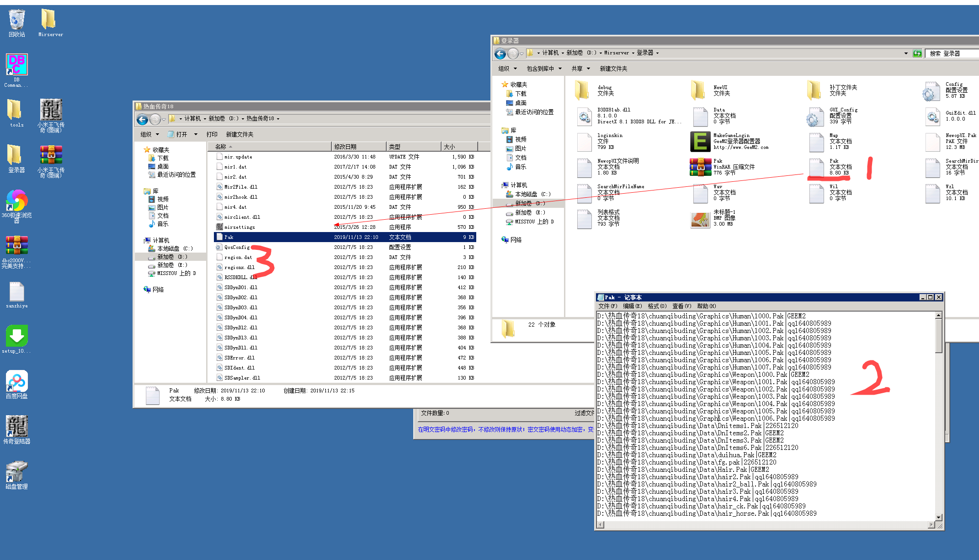This screenshot has height=560, width=979.
Task: Open Notepad 格式(O) menu
Action: 657,306
